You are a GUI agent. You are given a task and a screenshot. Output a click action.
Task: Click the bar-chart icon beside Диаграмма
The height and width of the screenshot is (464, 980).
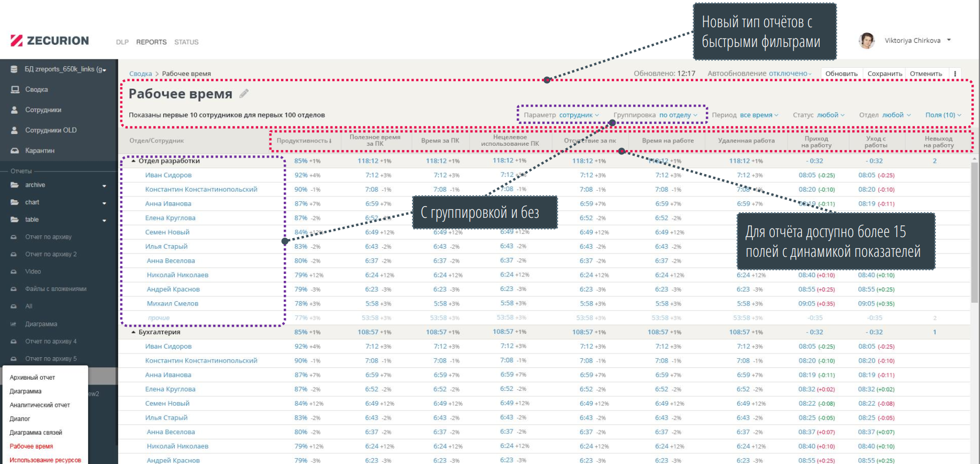[x=14, y=324]
